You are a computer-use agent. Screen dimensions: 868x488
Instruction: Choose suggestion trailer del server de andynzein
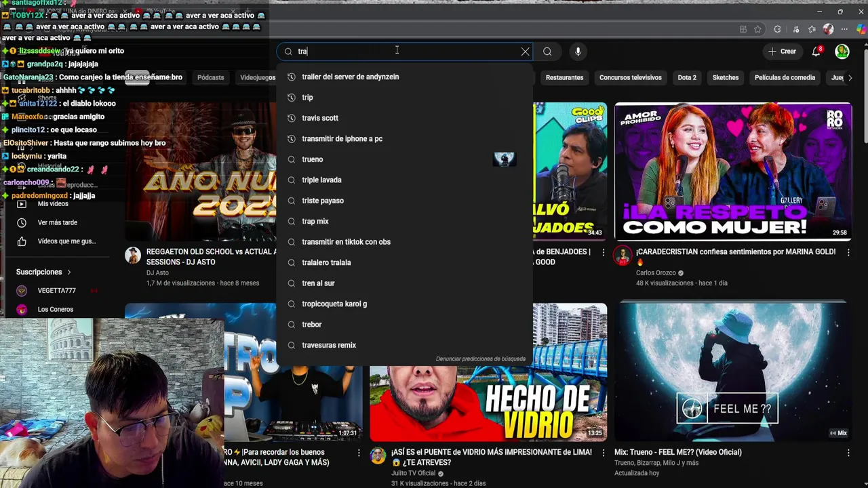pyautogui.click(x=405, y=77)
